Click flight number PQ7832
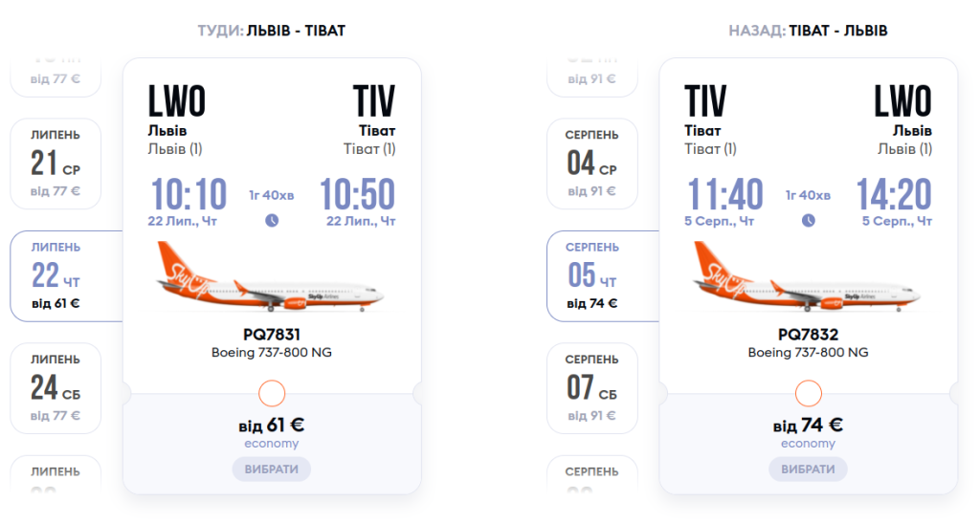 pyautogui.click(x=808, y=335)
